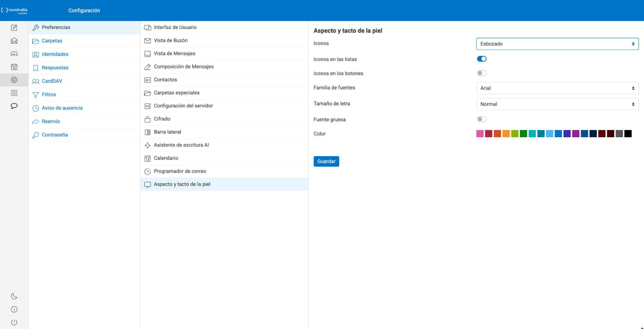This screenshot has width=644, height=329.
Task: Open the mail inbox icon in sidebar
Action: 14,41
